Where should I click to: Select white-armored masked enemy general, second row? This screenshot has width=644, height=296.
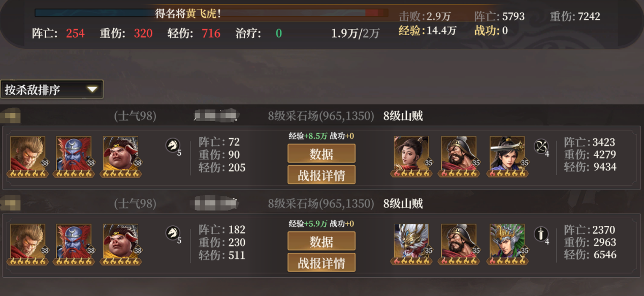pyautogui.click(x=411, y=243)
